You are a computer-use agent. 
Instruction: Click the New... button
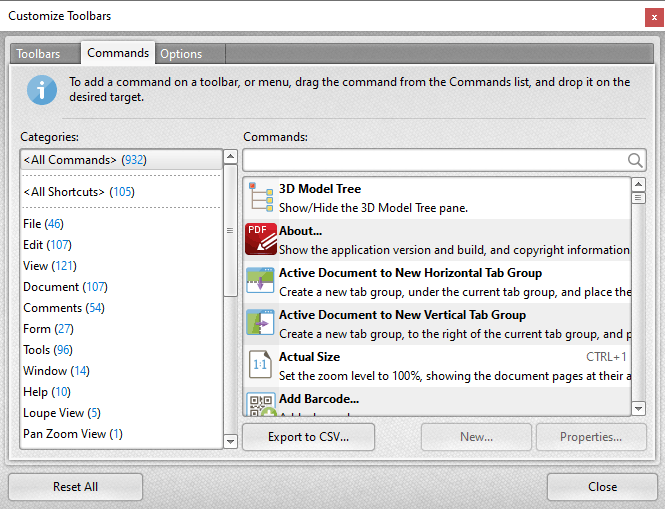[x=476, y=436]
